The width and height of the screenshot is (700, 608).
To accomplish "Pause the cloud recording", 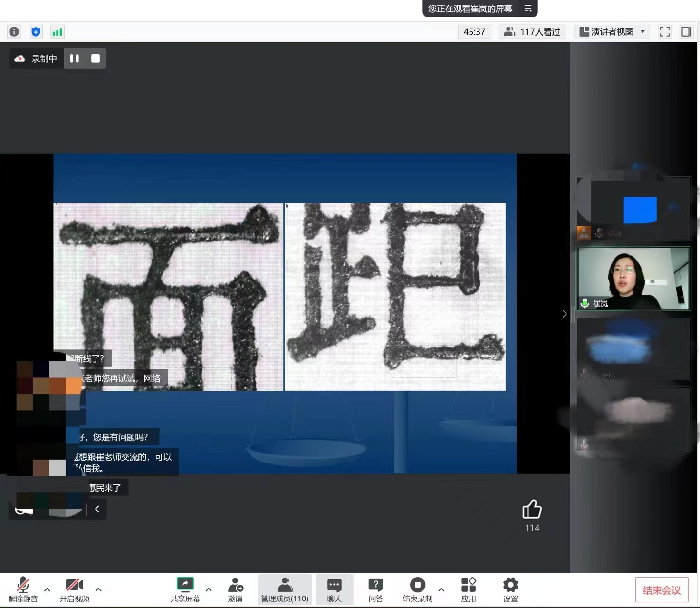I will (x=75, y=58).
